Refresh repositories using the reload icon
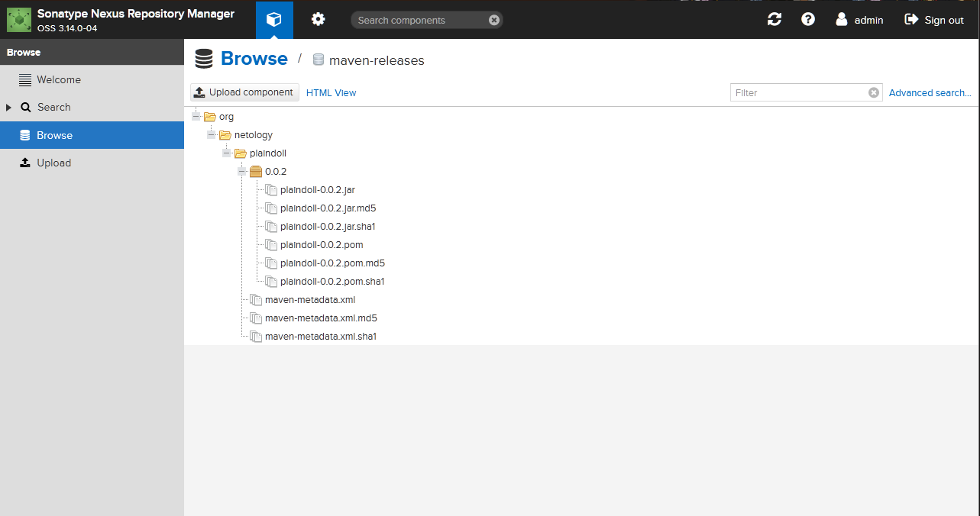This screenshot has height=516, width=980. pos(774,19)
